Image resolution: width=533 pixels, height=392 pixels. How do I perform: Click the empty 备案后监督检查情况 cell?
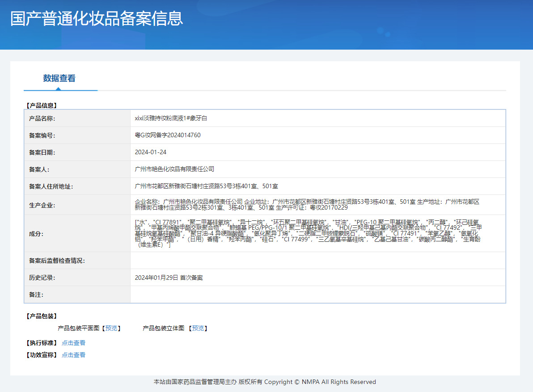pos(318,261)
